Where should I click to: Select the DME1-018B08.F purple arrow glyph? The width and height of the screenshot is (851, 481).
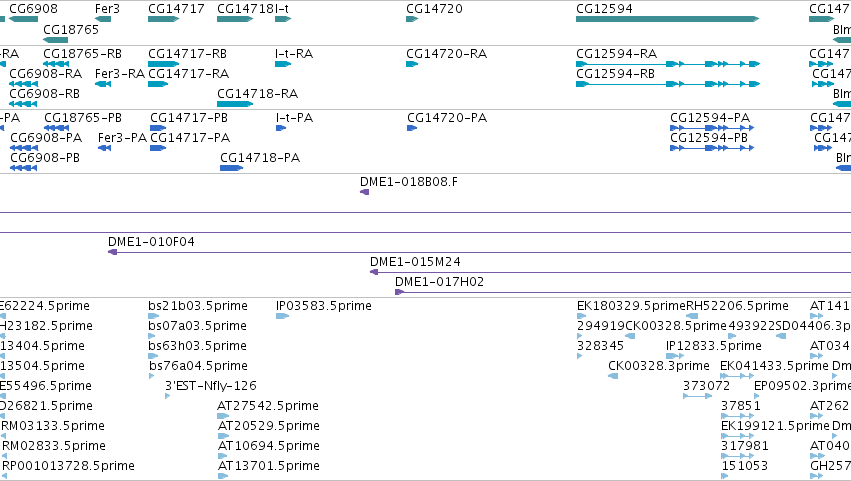coord(365,192)
